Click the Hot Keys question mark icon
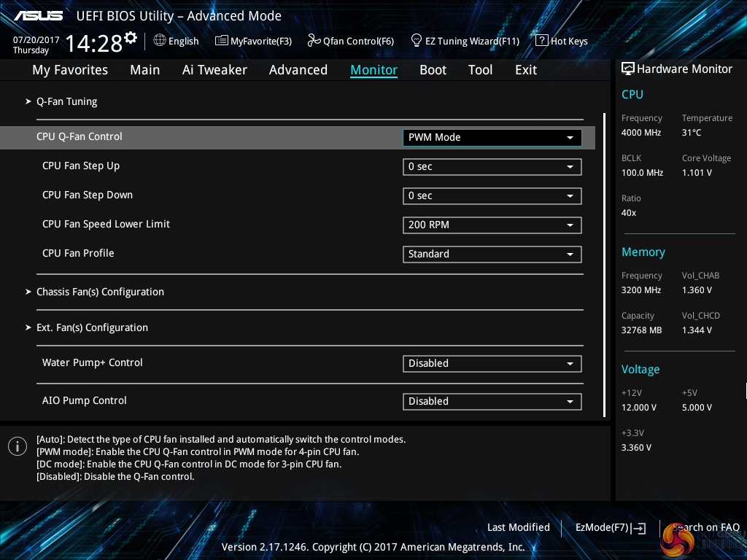 (542, 41)
